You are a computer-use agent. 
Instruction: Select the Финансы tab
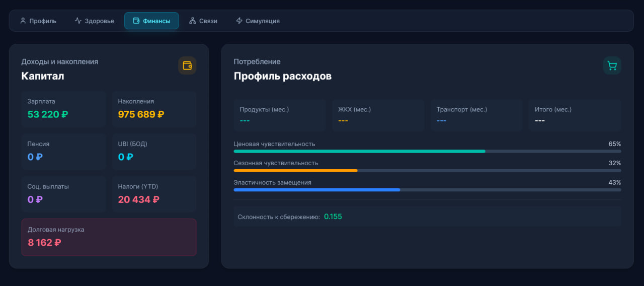151,21
